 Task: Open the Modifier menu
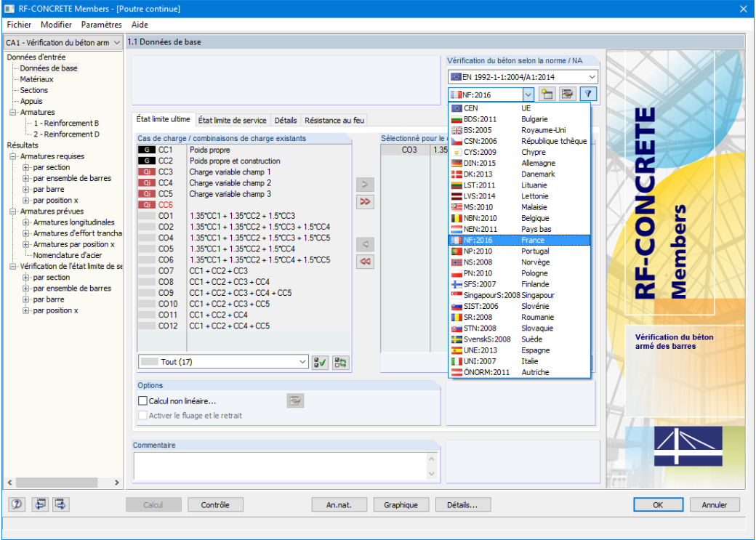tap(56, 25)
